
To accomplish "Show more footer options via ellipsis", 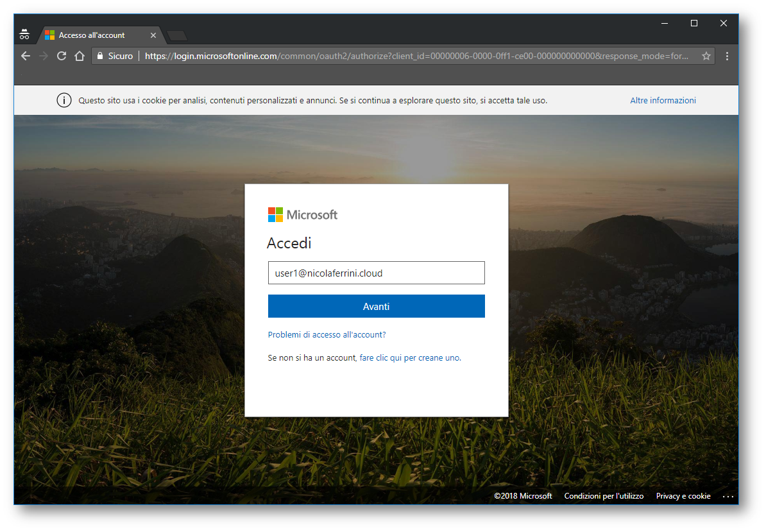I will (728, 496).
